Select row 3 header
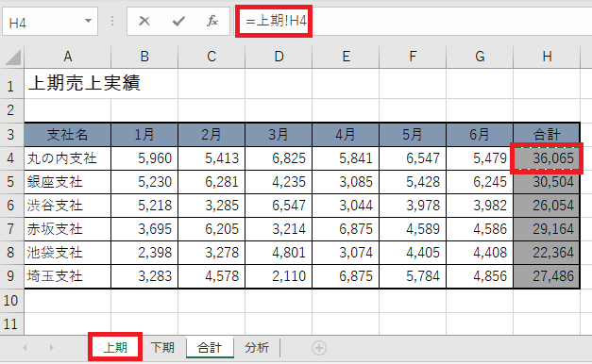Image resolution: width=592 pixels, height=364 pixels. 11,134
